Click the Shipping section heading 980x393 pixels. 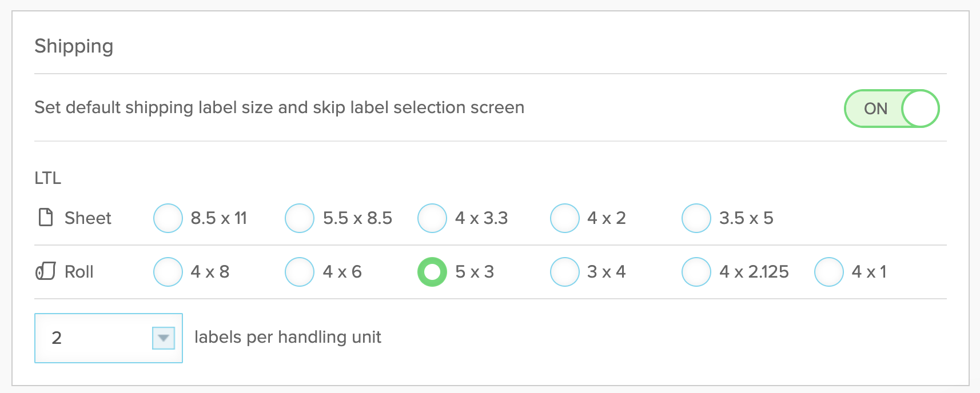pyautogui.click(x=74, y=46)
